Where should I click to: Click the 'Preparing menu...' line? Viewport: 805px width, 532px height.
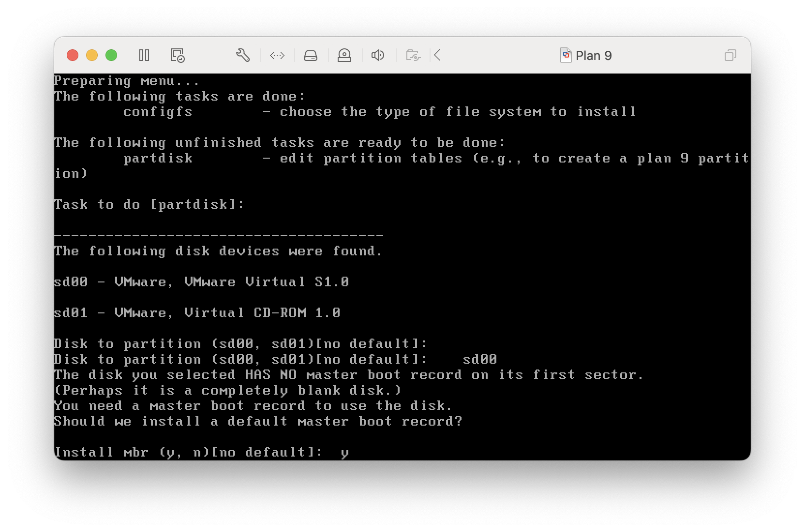click(127, 81)
